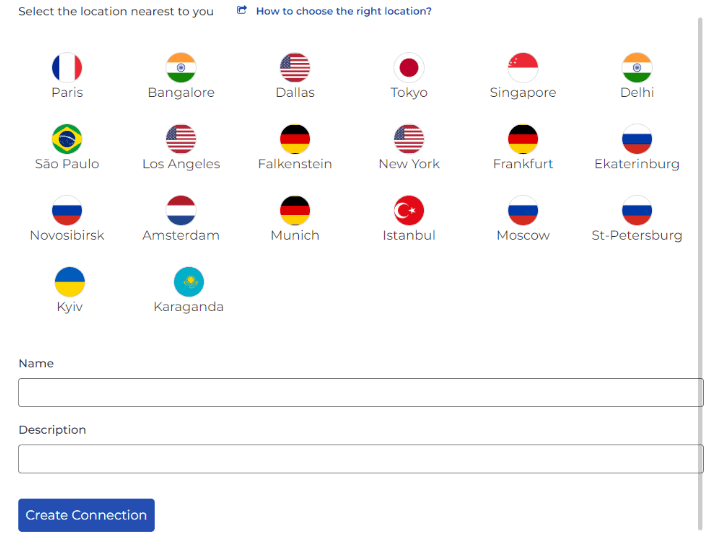Choose the Bangalore flag icon
Image resolution: width=716 pixels, height=555 pixels.
pyautogui.click(x=181, y=68)
